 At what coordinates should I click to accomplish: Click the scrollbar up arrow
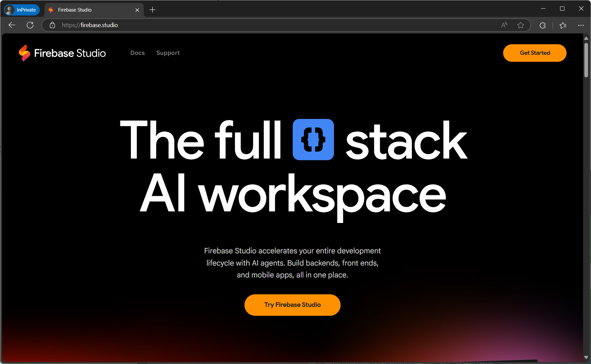pos(586,38)
